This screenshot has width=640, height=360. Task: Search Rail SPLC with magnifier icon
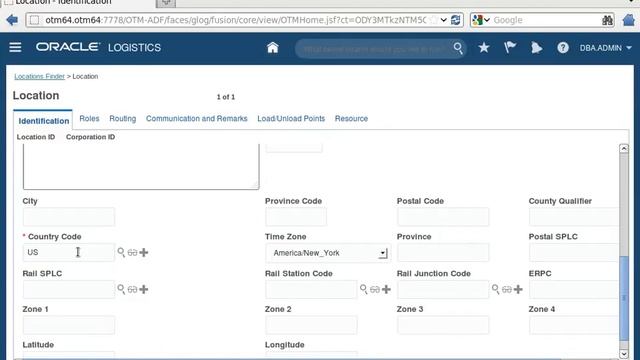point(121,289)
